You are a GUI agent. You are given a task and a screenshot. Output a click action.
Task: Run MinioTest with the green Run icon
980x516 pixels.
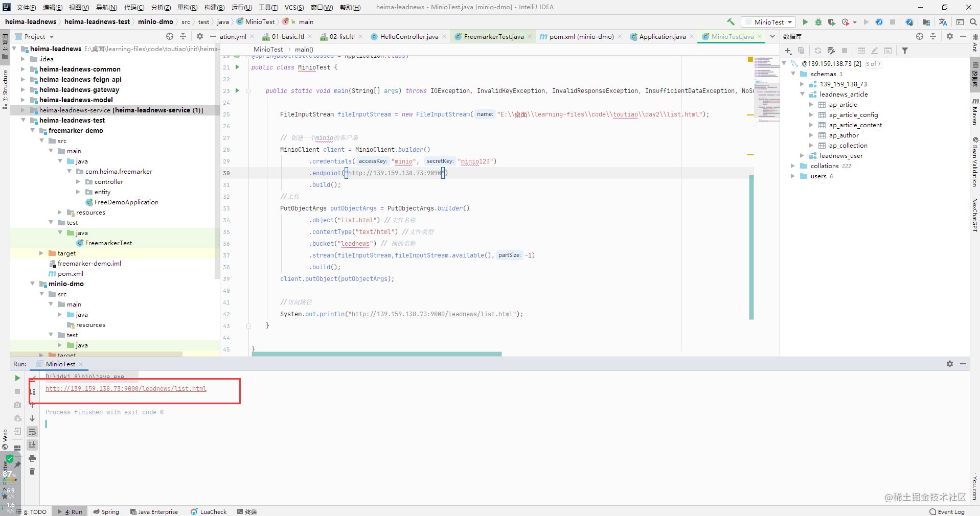[806, 22]
